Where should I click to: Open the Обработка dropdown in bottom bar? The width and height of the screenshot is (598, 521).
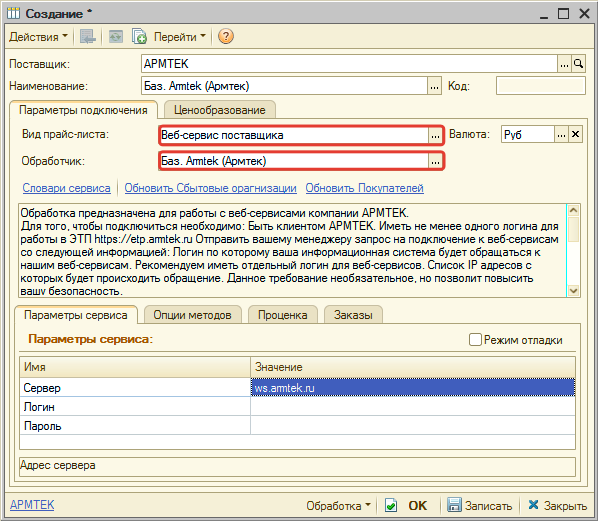(338, 506)
